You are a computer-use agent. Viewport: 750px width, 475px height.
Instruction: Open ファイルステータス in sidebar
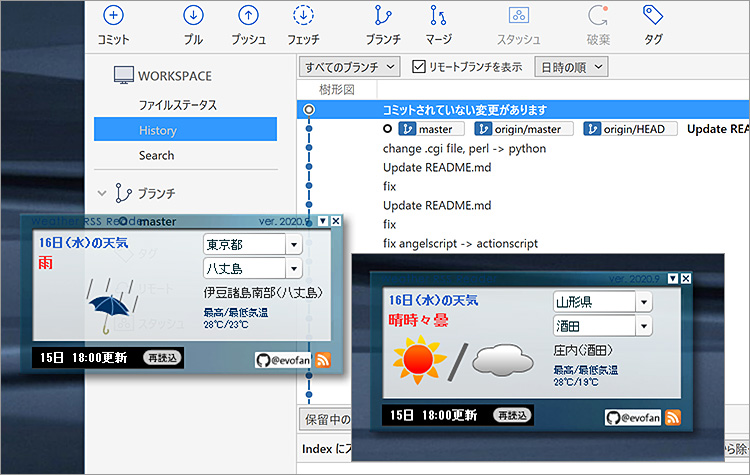click(x=177, y=105)
